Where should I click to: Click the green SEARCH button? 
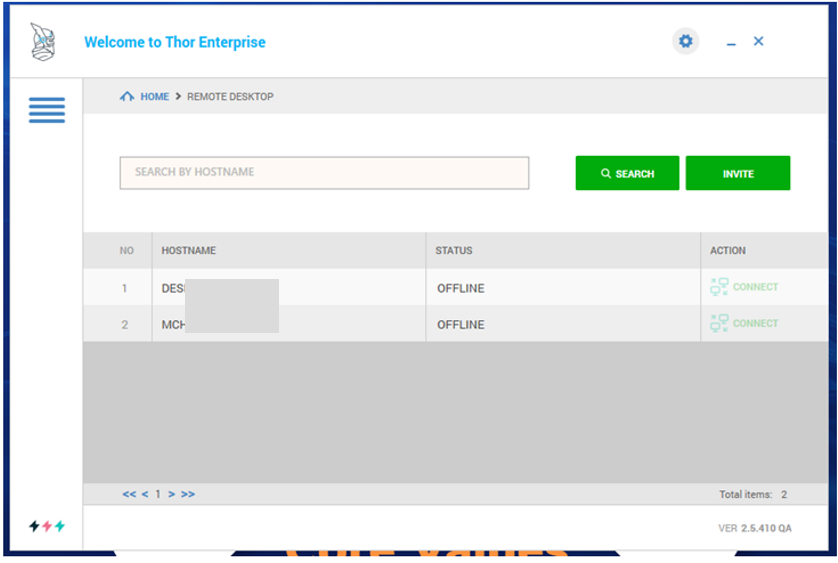(627, 173)
